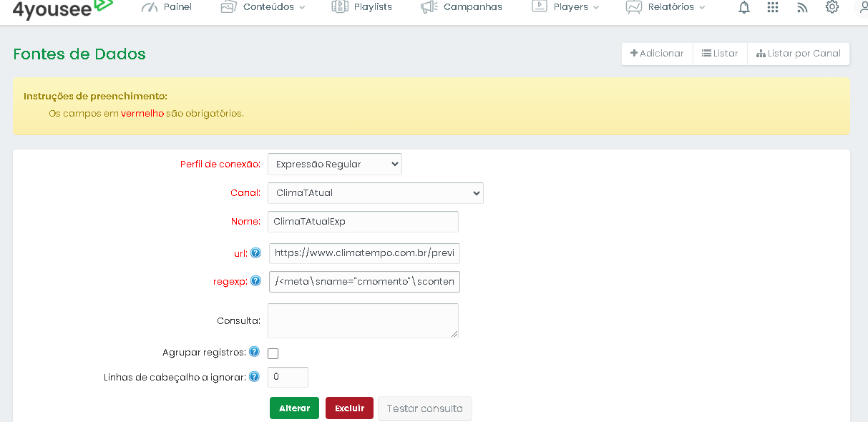Click the url help icon
The image size is (868, 422).
(x=255, y=252)
